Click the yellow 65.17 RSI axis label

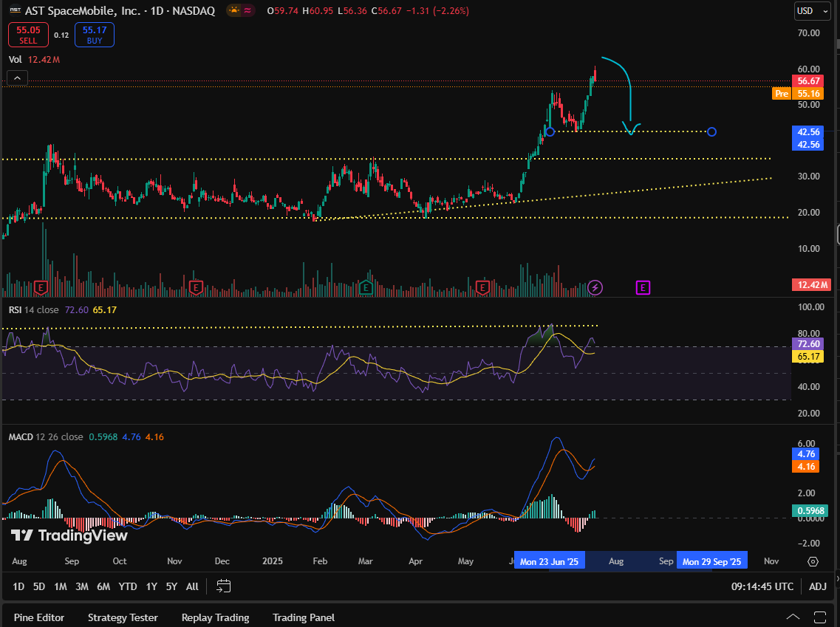tap(807, 357)
